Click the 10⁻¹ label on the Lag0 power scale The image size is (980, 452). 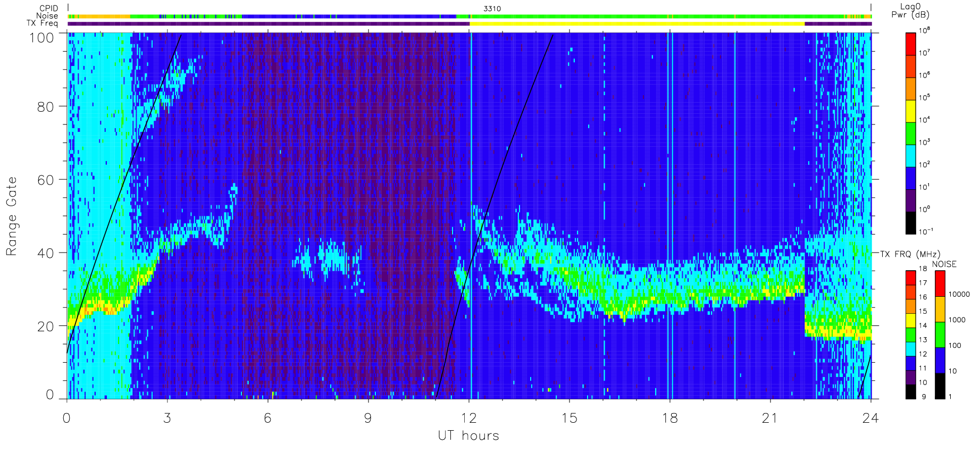click(x=926, y=232)
